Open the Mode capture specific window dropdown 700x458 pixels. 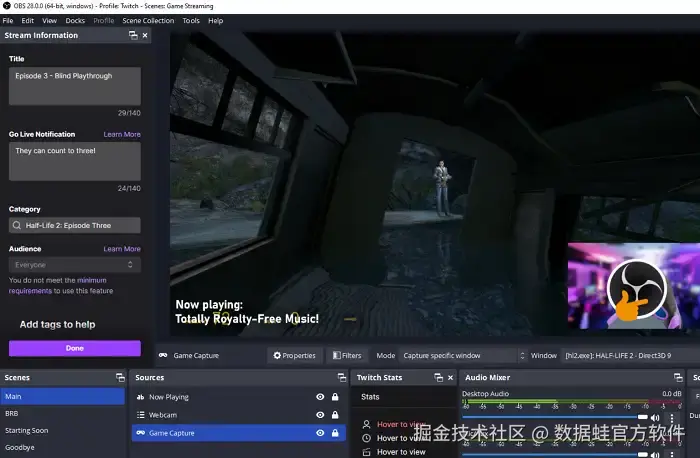[x=462, y=355]
